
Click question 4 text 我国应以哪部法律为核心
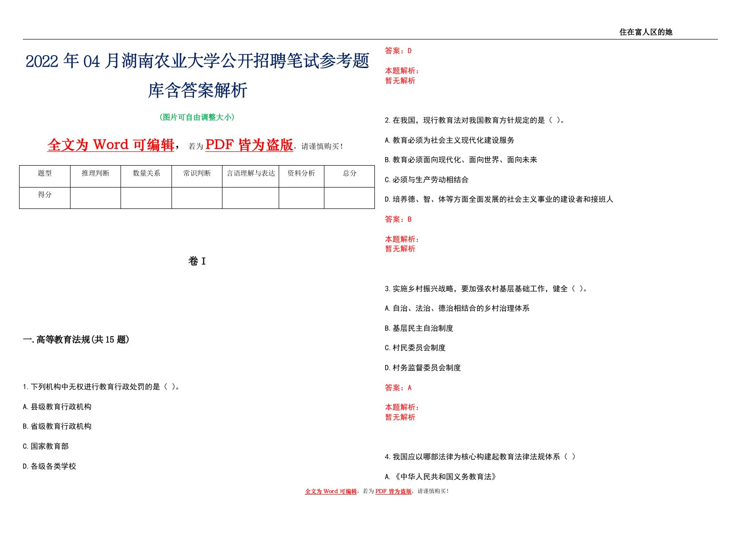[438, 457]
